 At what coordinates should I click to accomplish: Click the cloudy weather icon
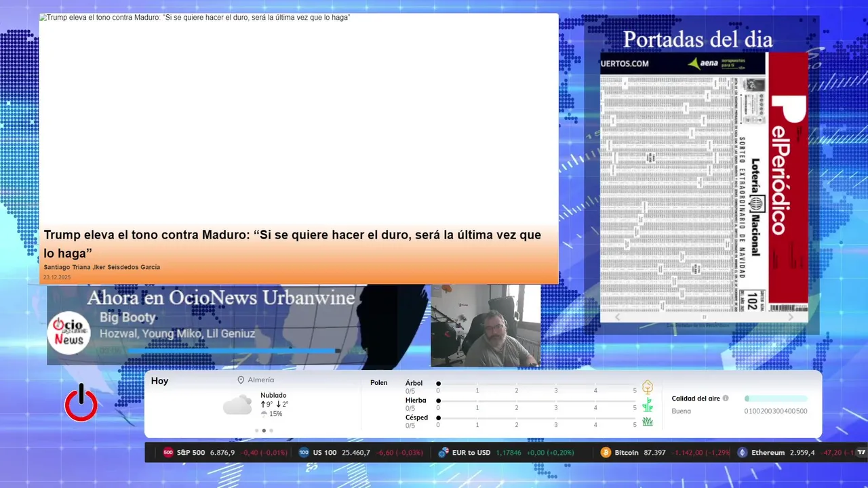(237, 406)
